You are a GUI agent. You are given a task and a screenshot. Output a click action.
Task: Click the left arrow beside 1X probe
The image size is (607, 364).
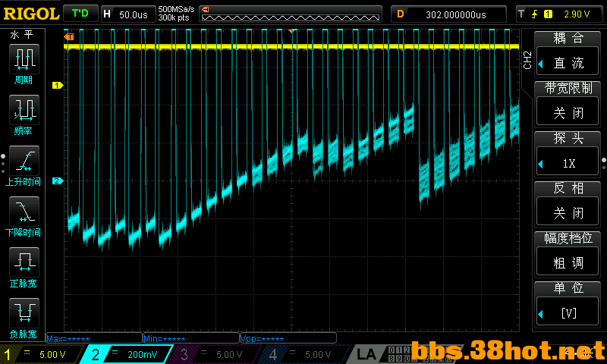(x=541, y=164)
